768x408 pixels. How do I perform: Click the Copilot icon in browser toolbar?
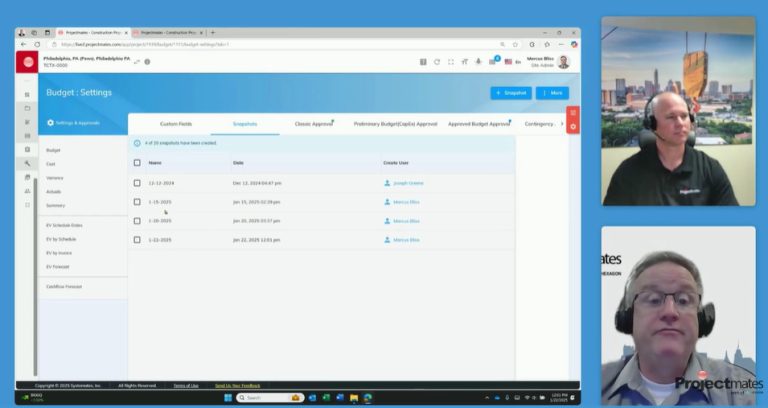click(x=574, y=44)
